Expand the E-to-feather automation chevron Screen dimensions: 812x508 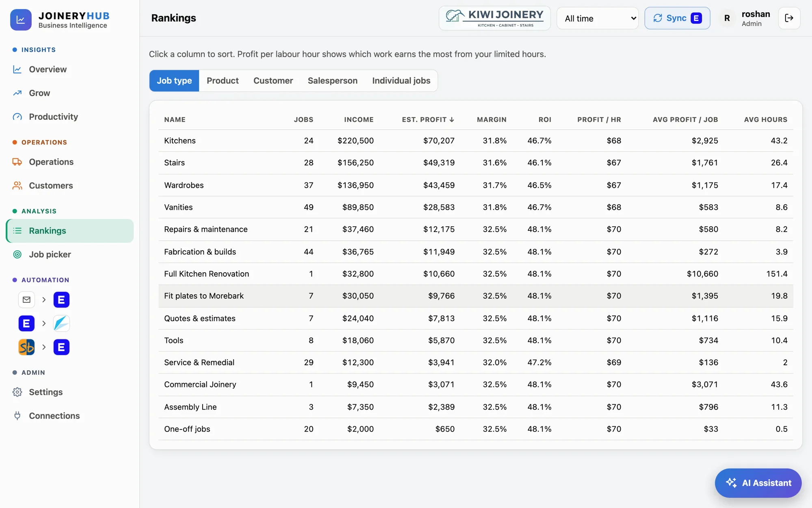(x=44, y=323)
